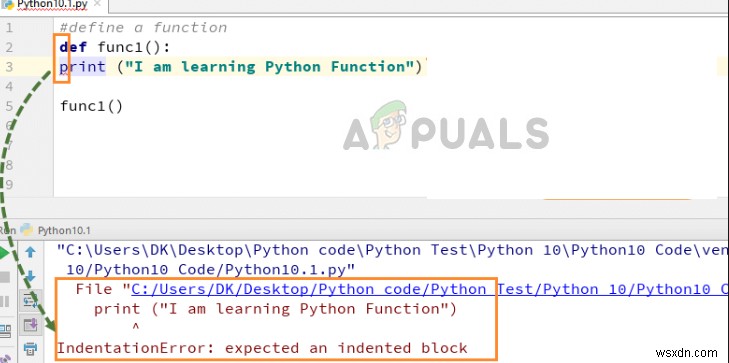
Task: Click the '10/Python10 Code/Python10.1.py"' output line
Action: click(x=211, y=269)
